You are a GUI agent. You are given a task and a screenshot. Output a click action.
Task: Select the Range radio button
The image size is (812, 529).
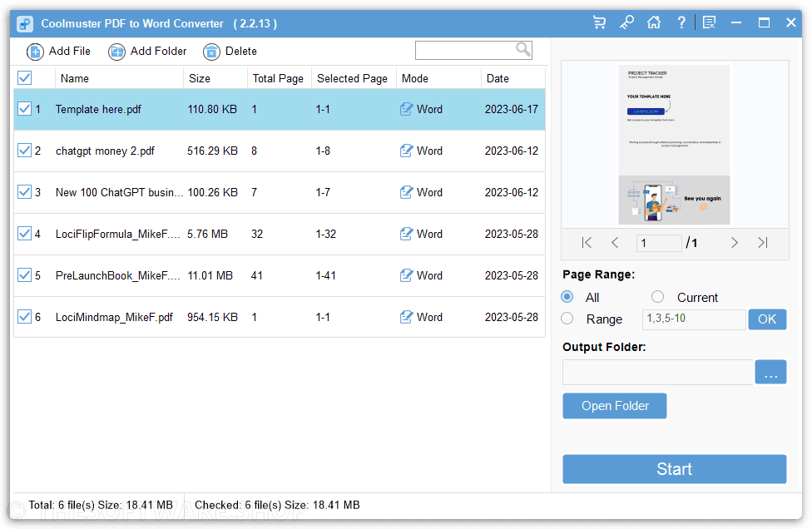(x=567, y=319)
